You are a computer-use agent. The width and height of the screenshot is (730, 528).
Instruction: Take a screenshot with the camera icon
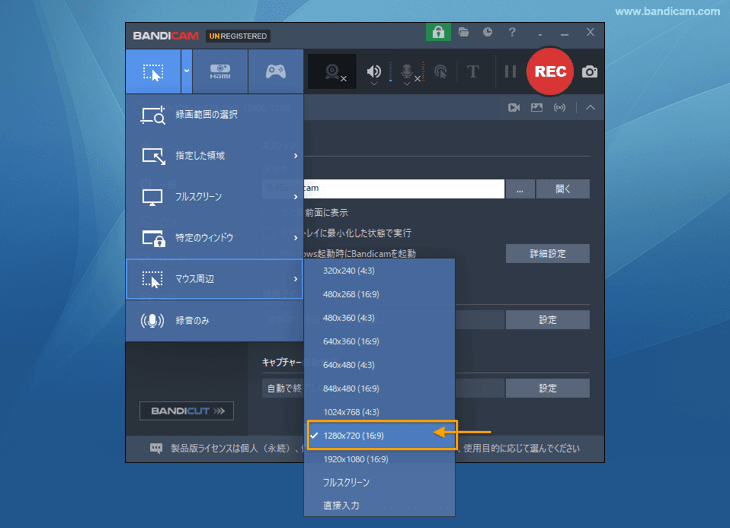coord(589,72)
